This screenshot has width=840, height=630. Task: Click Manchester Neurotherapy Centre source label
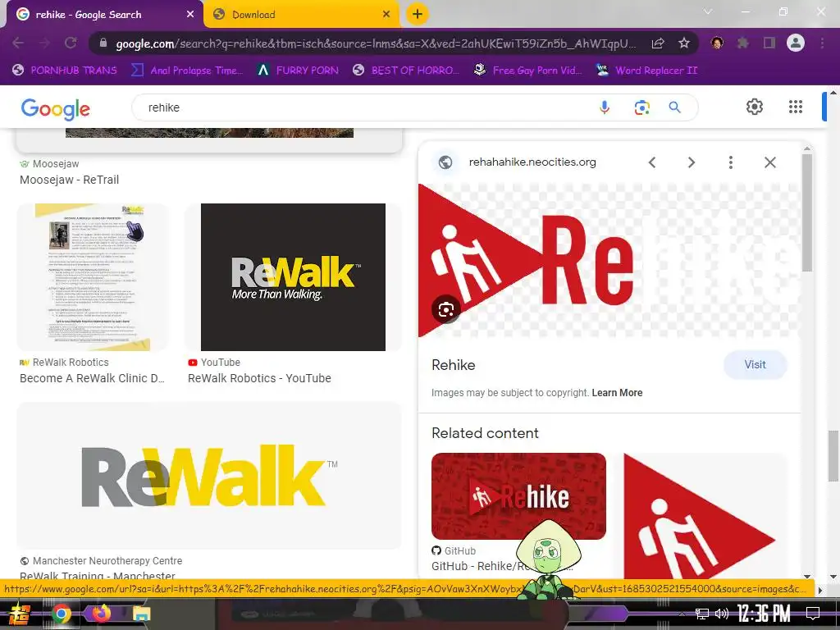(x=107, y=561)
